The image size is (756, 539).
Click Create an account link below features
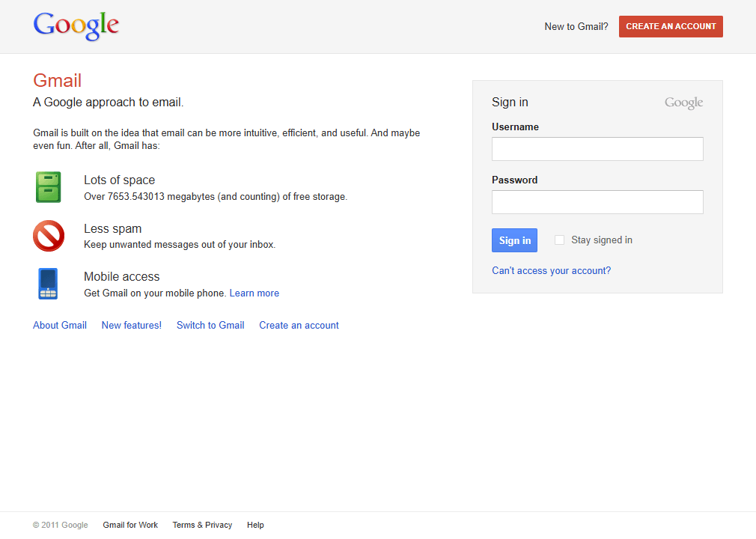(x=299, y=326)
